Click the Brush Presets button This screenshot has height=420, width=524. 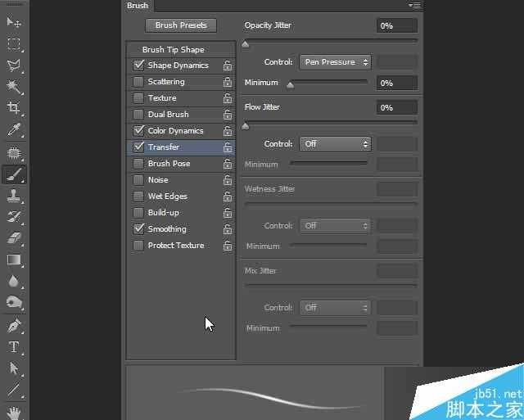181,25
